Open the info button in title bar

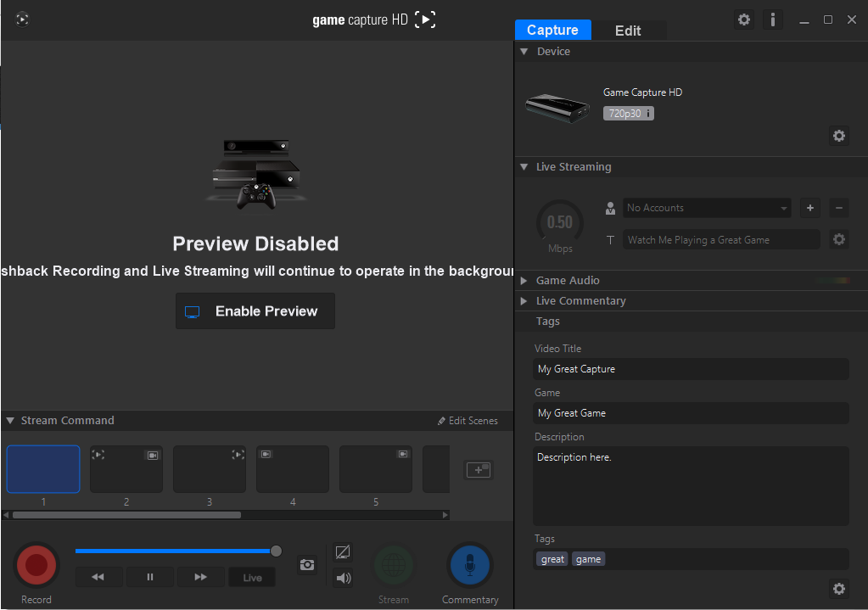[x=772, y=20]
